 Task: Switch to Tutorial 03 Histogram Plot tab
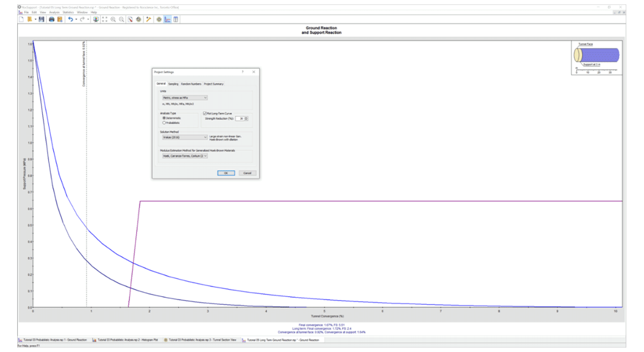[125, 340]
